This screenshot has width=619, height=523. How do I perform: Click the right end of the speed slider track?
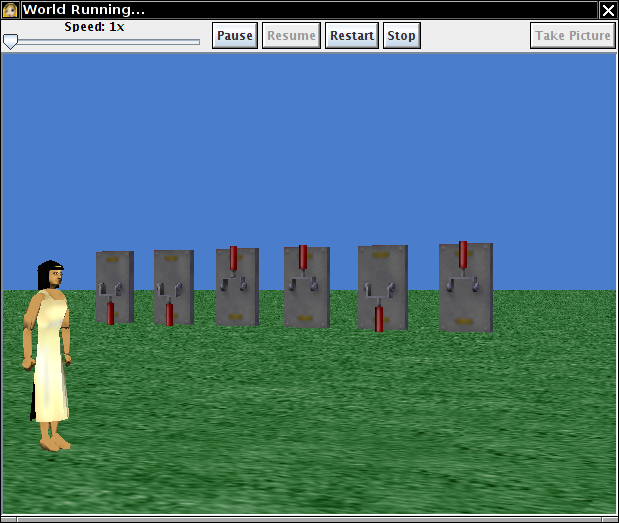click(x=198, y=42)
